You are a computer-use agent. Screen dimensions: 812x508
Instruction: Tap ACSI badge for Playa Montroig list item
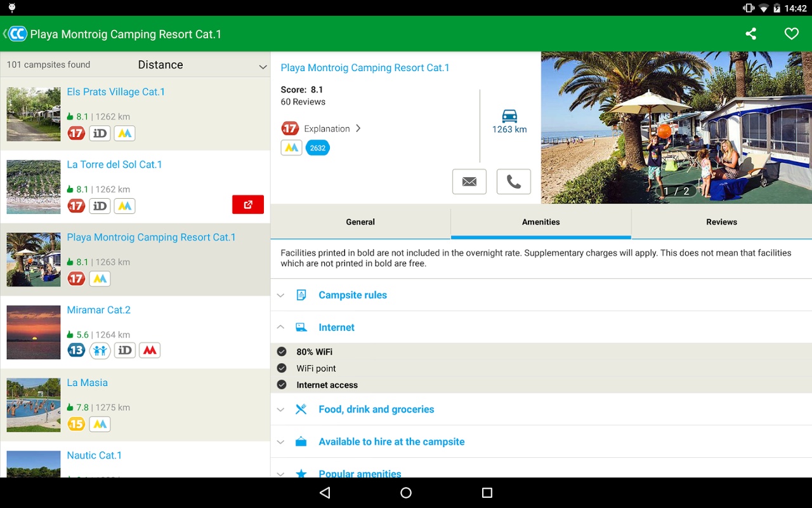click(x=100, y=279)
